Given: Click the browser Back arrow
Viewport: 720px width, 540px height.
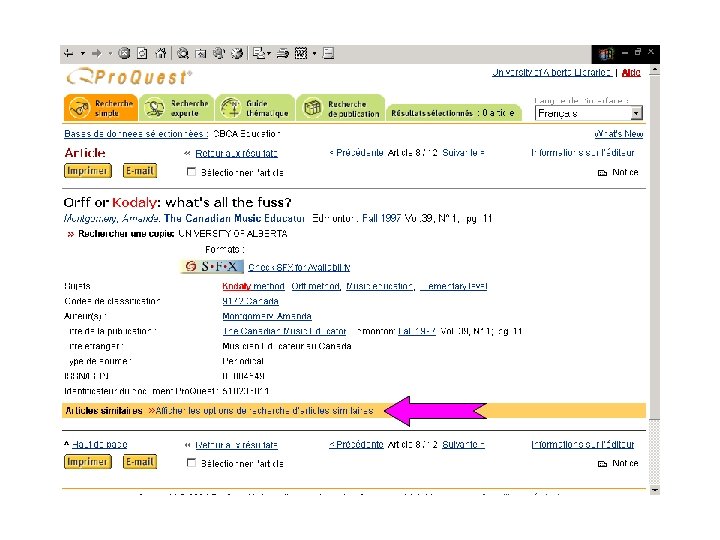Looking at the screenshot, I should click(69, 54).
